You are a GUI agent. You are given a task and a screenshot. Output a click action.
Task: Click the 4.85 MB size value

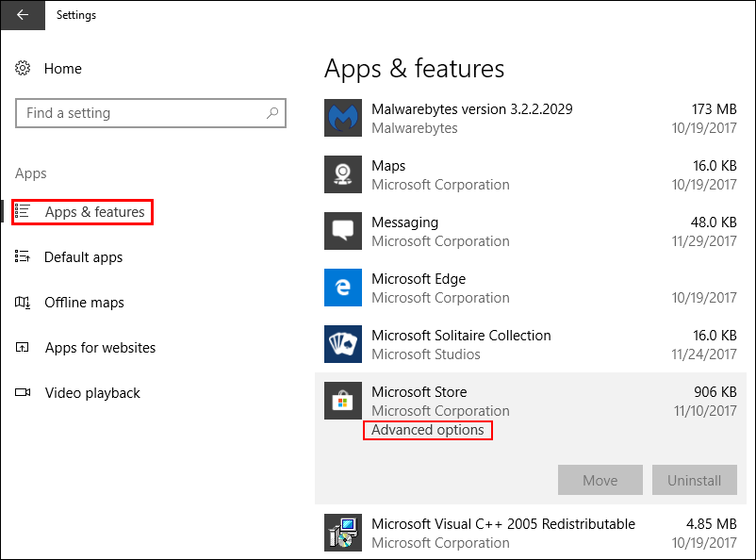click(711, 524)
